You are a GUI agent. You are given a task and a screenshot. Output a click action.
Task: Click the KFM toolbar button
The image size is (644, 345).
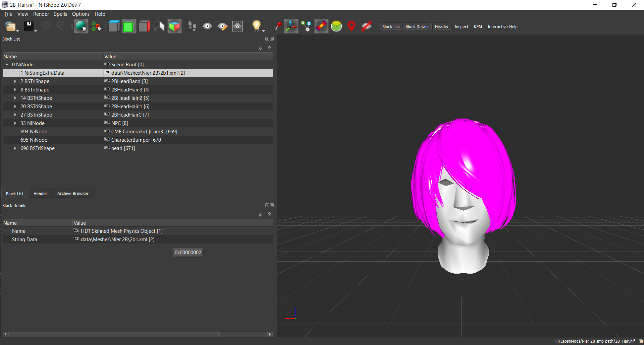coord(478,26)
